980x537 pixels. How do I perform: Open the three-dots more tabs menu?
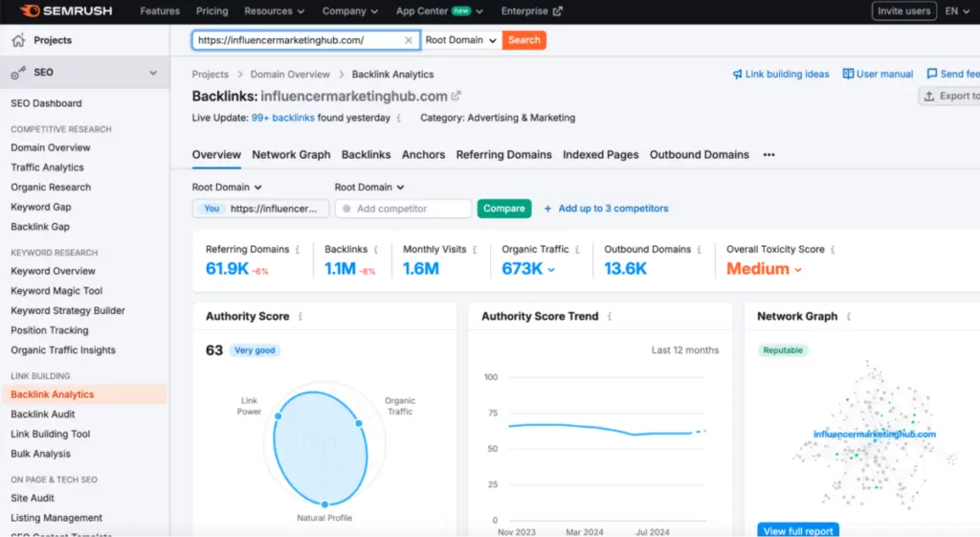[768, 155]
